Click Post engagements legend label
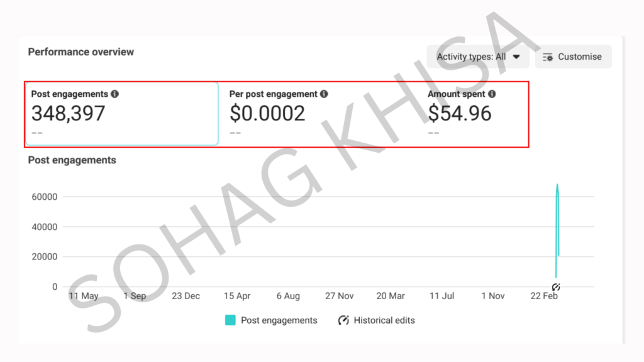This screenshot has width=644, height=362. pyautogui.click(x=279, y=320)
